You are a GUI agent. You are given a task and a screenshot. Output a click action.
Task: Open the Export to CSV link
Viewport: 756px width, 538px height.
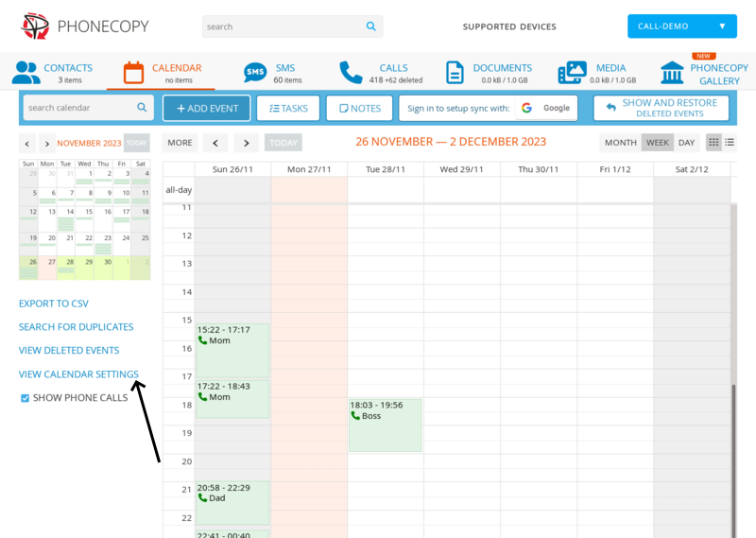pyautogui.click(x=53, y=304)
